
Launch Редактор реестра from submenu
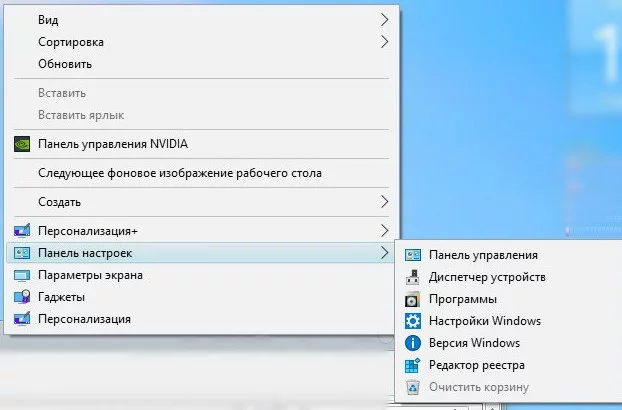click(509, 365)
